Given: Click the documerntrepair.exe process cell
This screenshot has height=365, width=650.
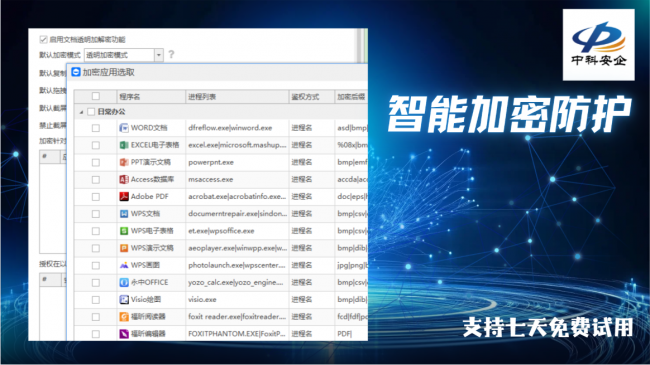Looking at the screenshot, I should click(237, 214).
